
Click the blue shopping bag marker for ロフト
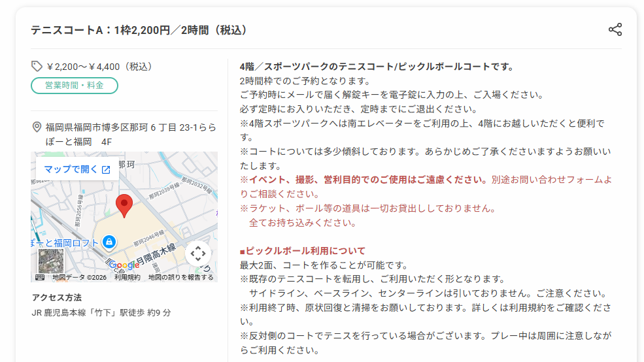109,242
